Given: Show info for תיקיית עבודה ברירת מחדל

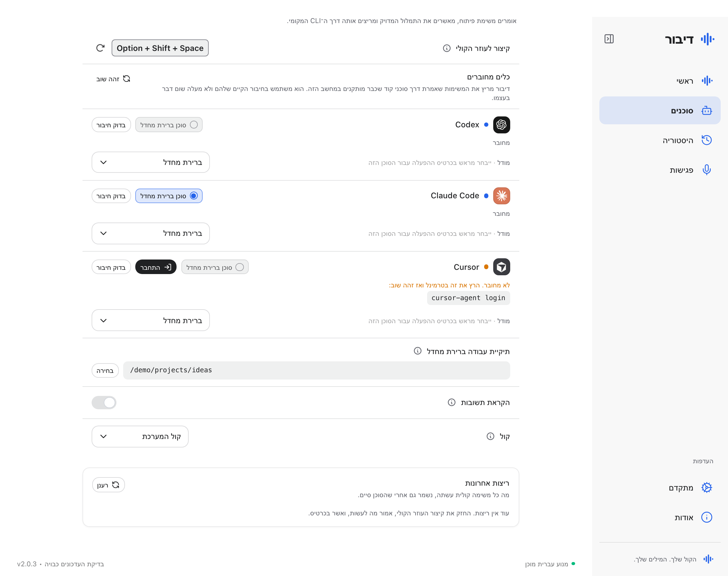Looking at the screenshot, I should 417,351.
